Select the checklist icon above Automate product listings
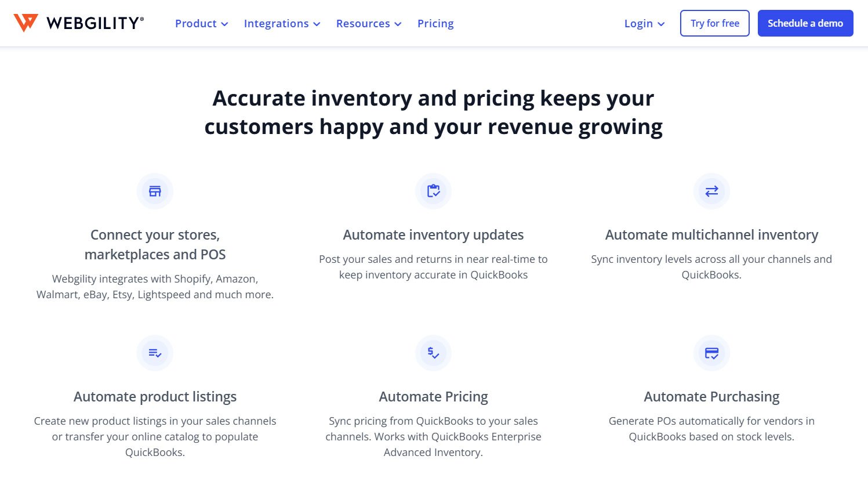 [x=155, y=353]
